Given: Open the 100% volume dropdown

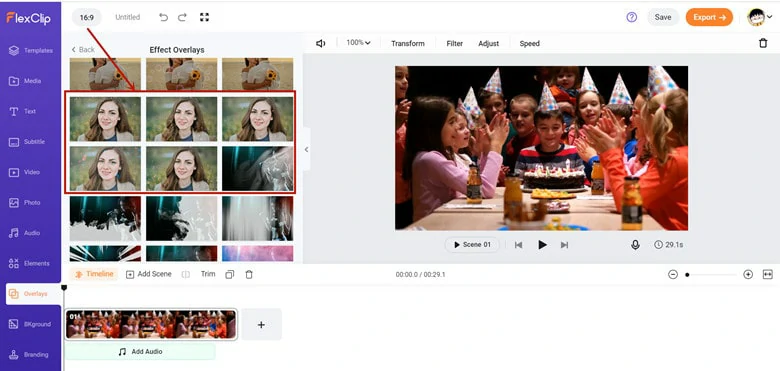Looking at the screenshot, I should [358, 43].
